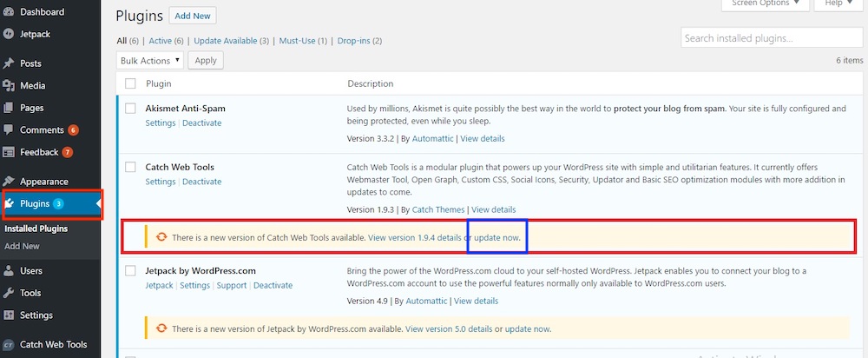Click the Media library icon
Screen dimensions: 868x358
pyautogui.click(x=9, y=86)
